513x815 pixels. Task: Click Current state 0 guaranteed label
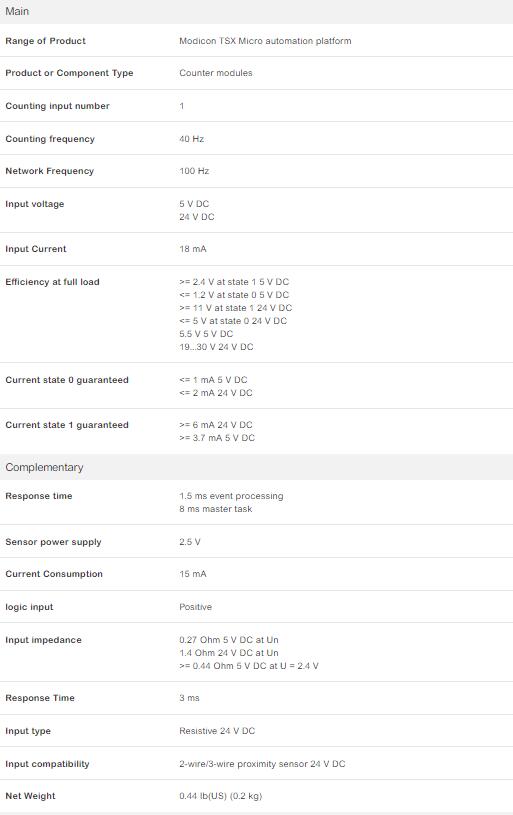pos(67,380)
